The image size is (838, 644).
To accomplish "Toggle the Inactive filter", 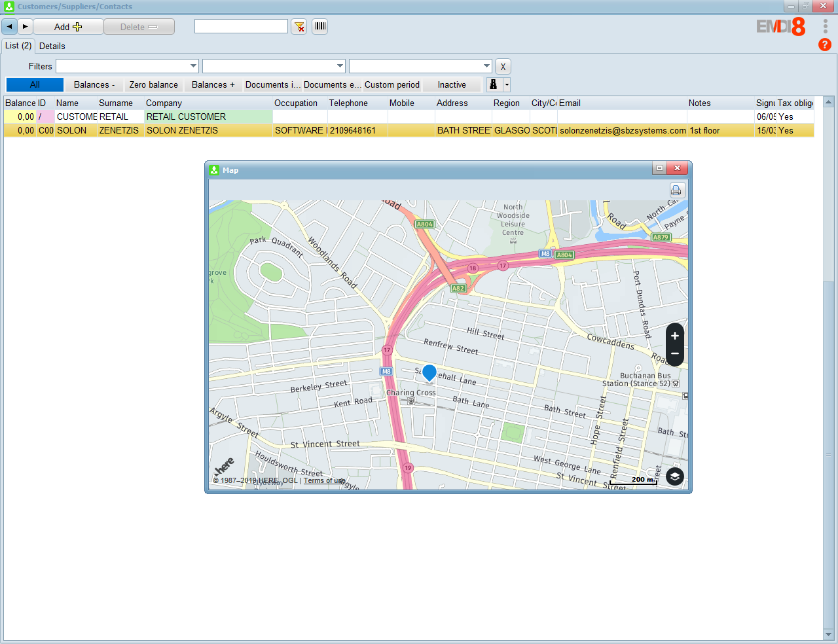I will point(452,85).
